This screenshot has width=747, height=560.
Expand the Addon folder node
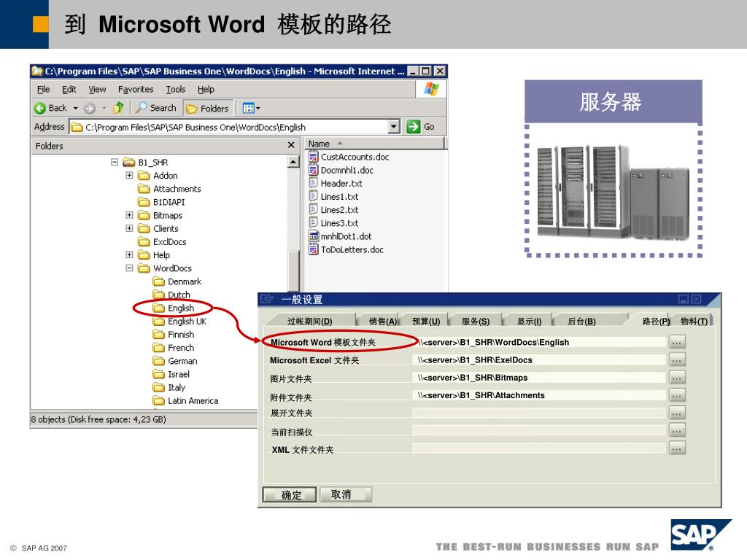point(129,175)
